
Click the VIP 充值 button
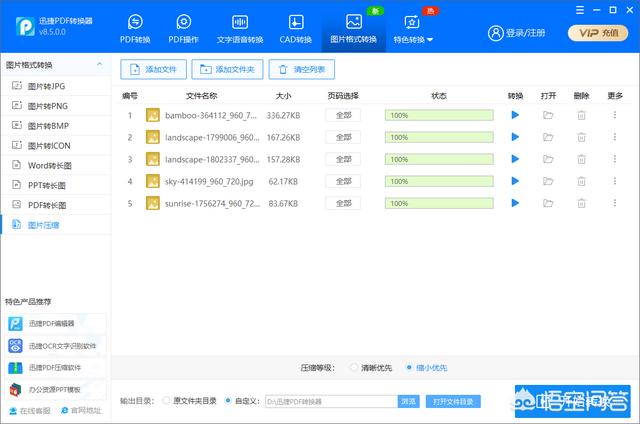coord(598,33)
